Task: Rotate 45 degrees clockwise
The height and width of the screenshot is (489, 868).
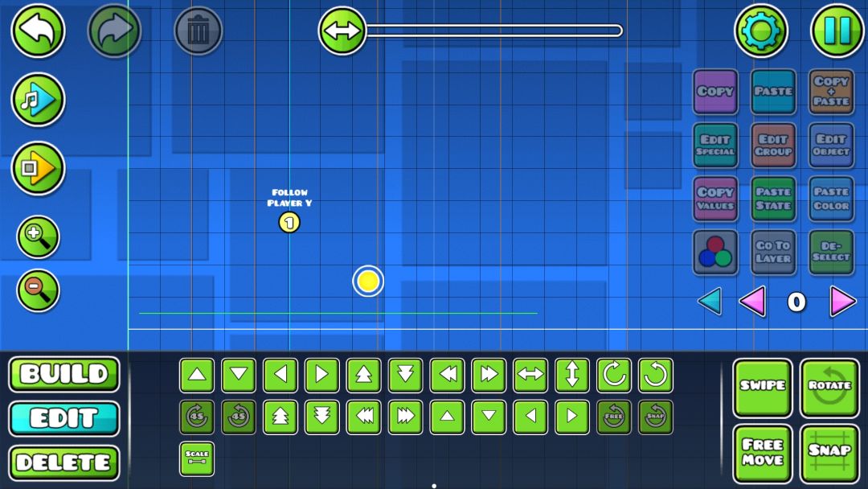Action: point(197,417)
